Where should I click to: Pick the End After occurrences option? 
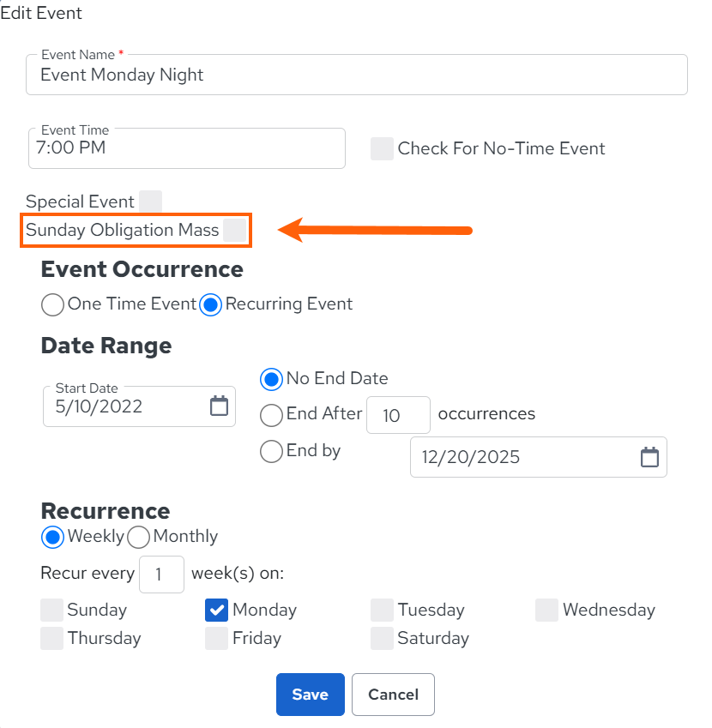point(271,415)
